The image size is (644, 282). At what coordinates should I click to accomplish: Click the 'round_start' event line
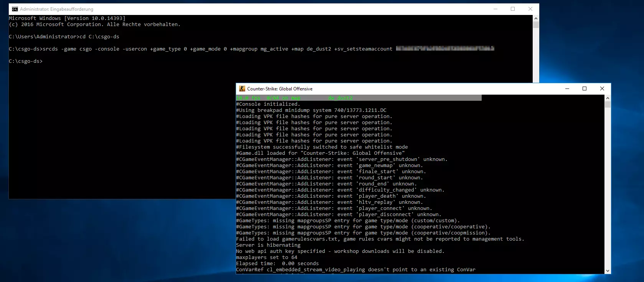click(330, 177)
